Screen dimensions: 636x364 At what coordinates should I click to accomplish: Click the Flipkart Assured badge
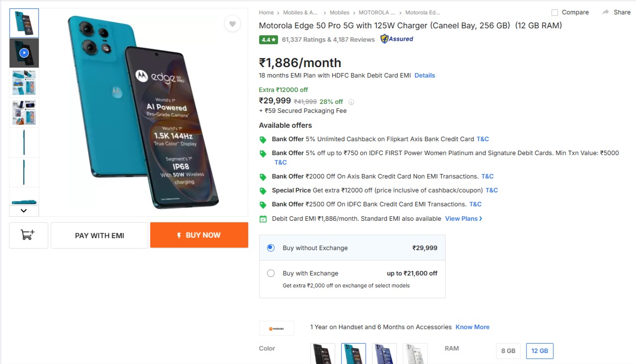click(x=397, y=39)
